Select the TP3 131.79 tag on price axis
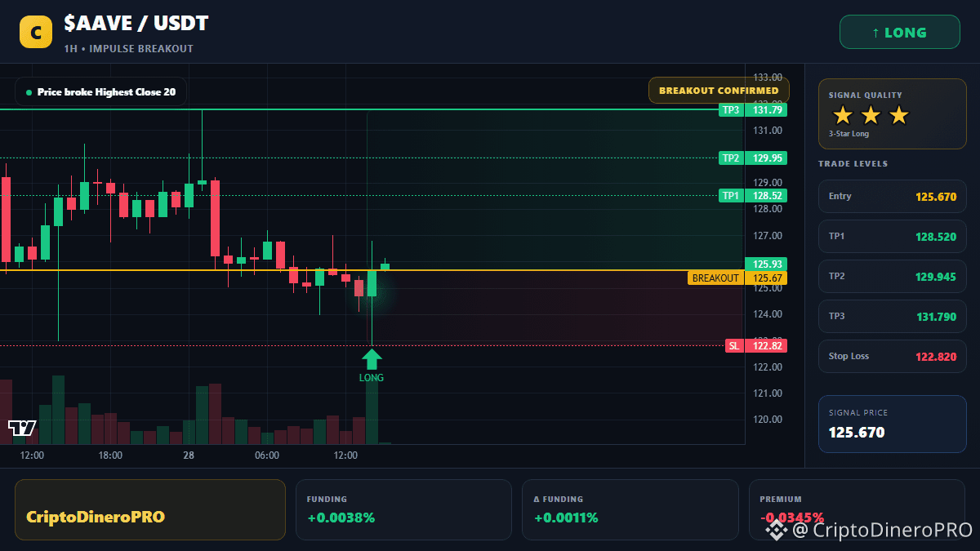 click(753, 110)
